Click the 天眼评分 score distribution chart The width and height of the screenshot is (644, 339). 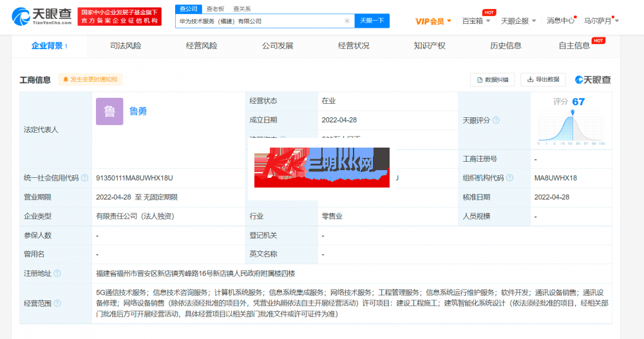point(571,128)
